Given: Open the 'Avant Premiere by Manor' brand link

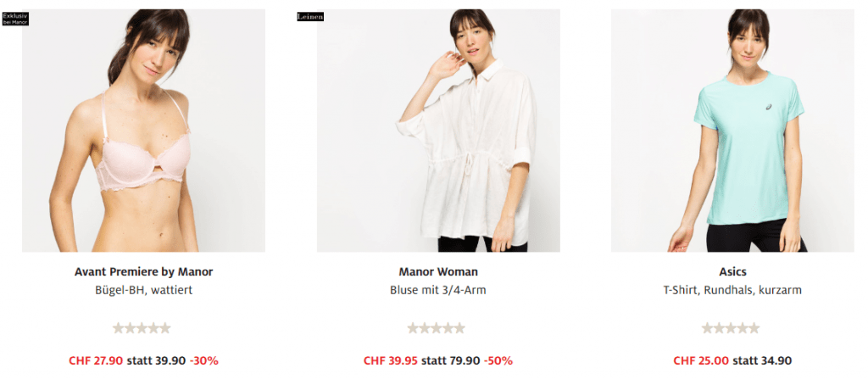Looking at the screenshot, I should point(144,272).
